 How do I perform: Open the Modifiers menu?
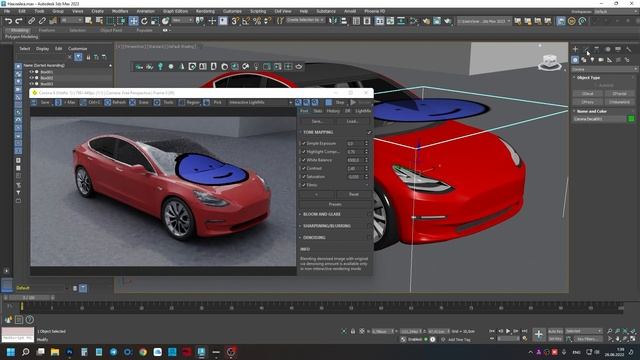click(x=120, y=11)
